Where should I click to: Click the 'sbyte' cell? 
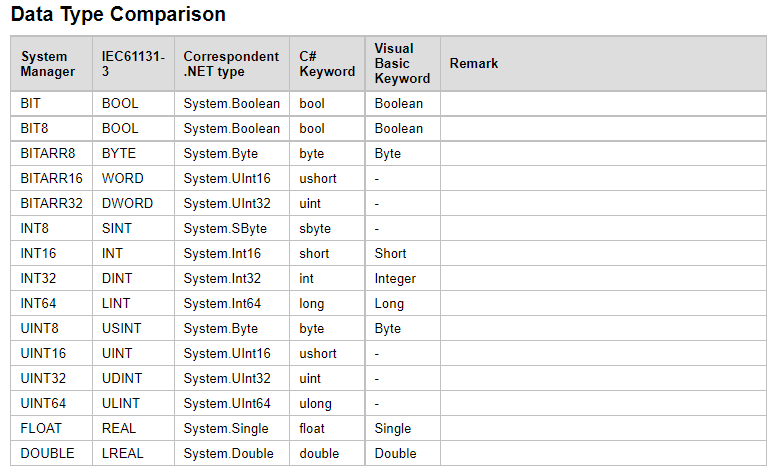pos(327,228)
